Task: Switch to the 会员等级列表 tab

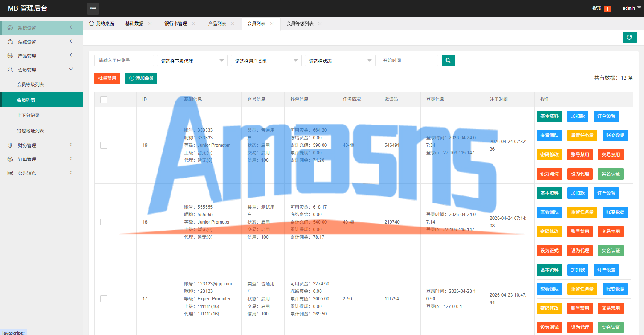Action: [x=300, y=24]
